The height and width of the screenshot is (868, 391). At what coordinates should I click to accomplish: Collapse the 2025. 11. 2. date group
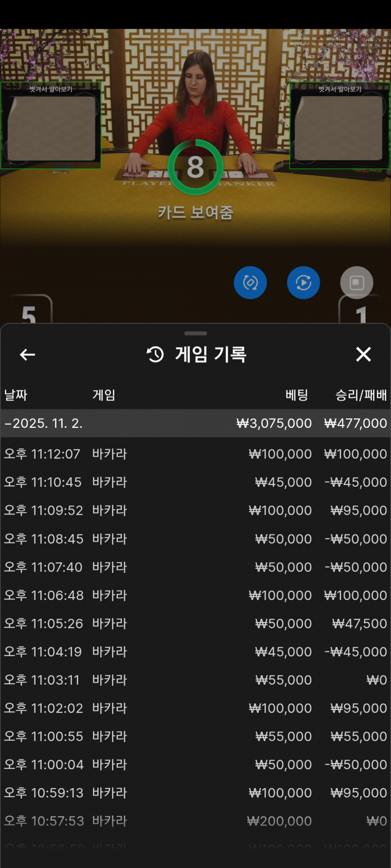tap(43, 424)
